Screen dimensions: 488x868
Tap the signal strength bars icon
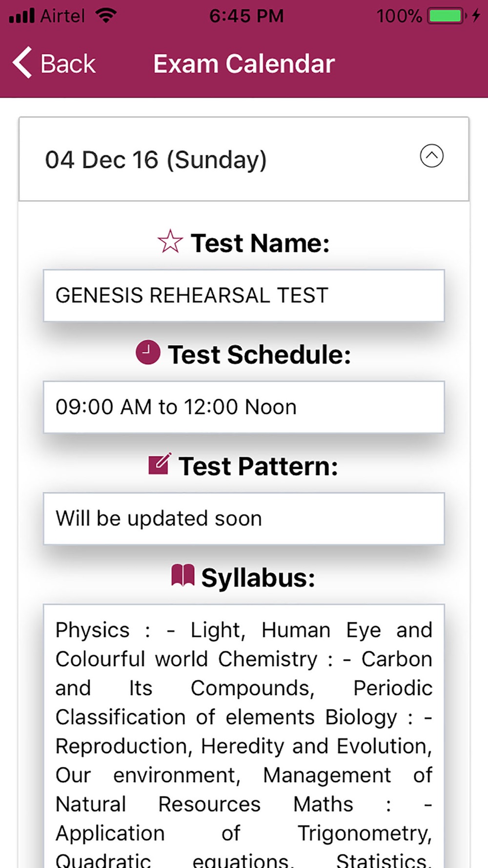[22, 16]
